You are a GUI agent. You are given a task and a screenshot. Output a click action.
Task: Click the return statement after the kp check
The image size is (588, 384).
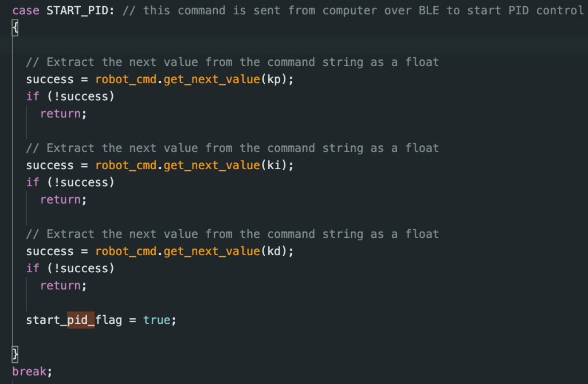61,113
